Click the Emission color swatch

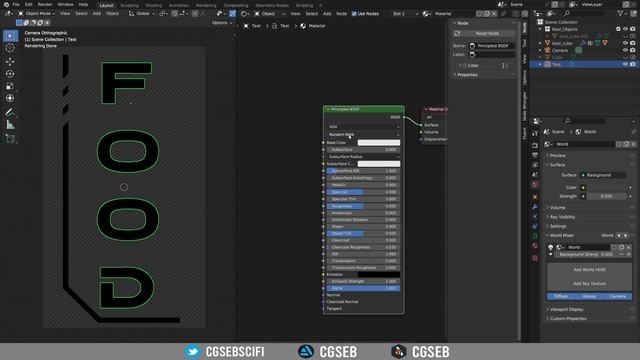click(379, 275)
